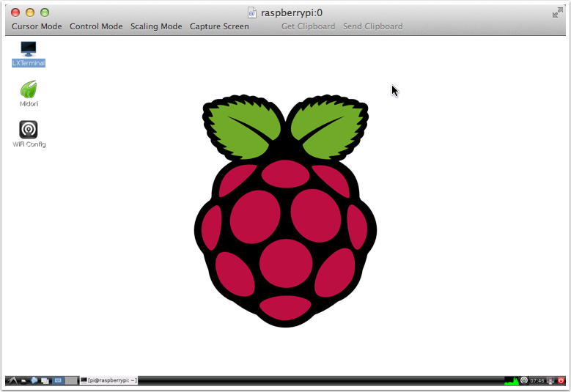The image size is (571, 392).
Task: Open the Control Mode menu
Action: pos(96,26)
